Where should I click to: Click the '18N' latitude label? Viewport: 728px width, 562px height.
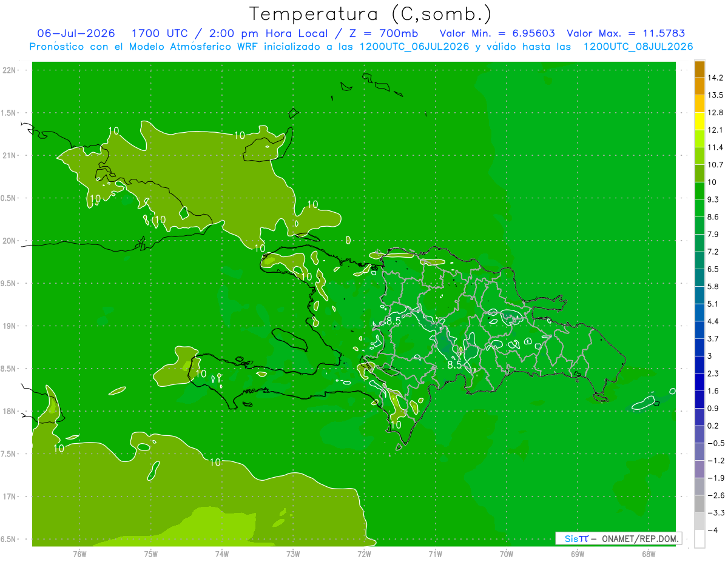10,412
